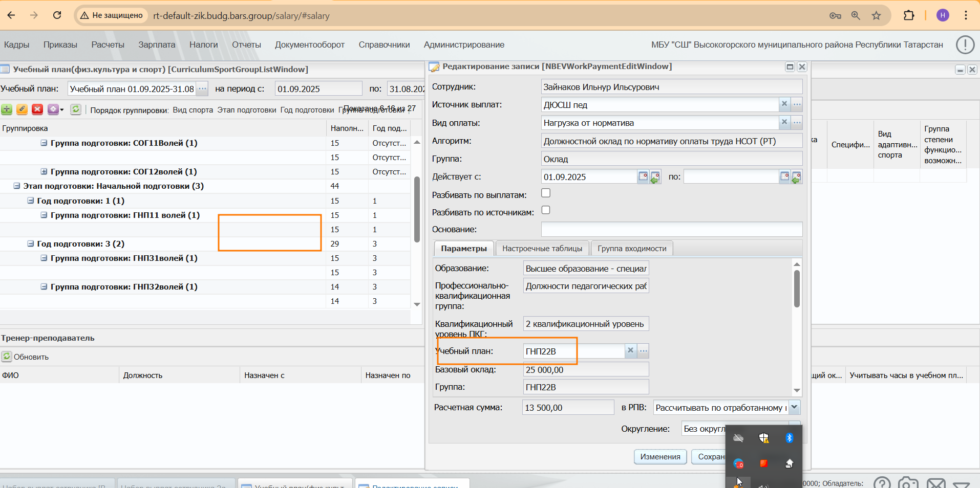
Task: Clear the Источник выплат field with X
Action: 784,104
